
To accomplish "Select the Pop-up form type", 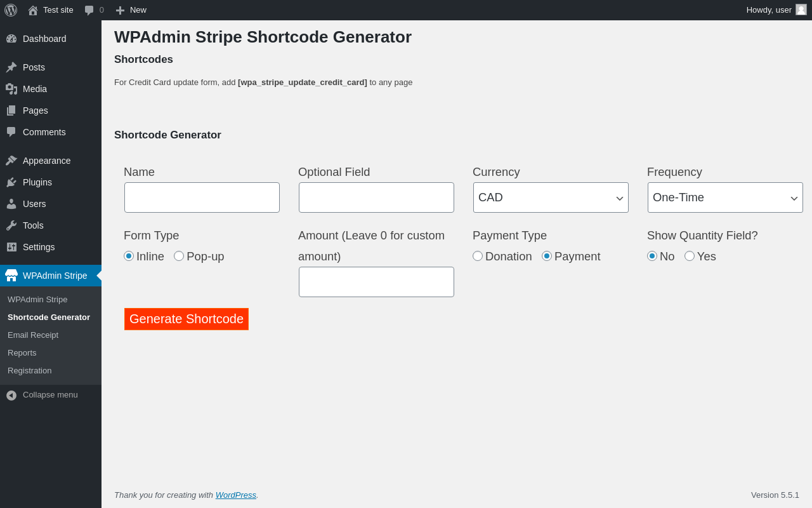I will 179,256.
